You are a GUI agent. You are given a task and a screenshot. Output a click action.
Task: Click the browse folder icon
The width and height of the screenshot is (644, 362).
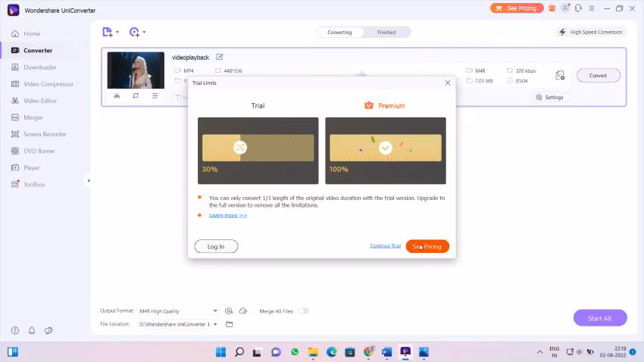click(x=229, y=324)
